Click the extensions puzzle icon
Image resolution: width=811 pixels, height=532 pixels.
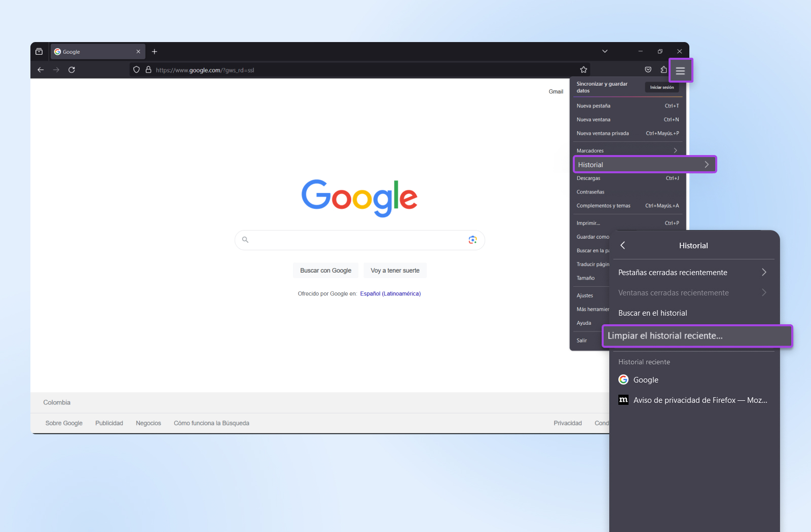coord(663,70)
